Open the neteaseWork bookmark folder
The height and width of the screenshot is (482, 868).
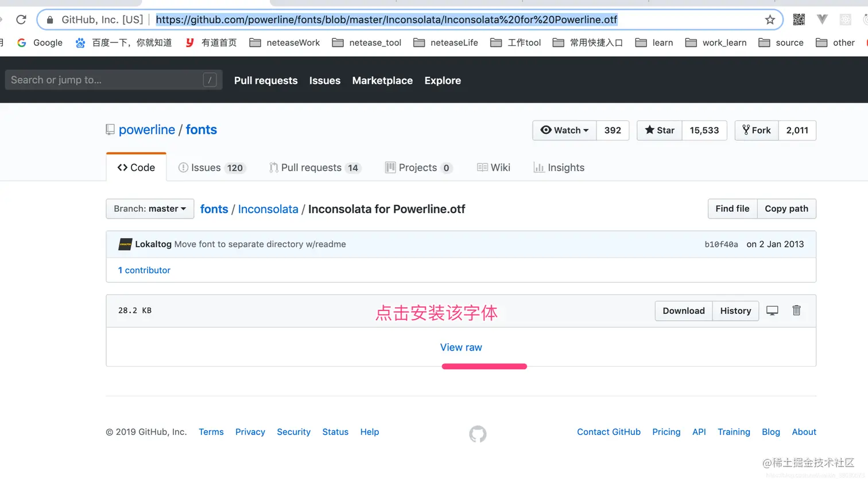click(285, 42)
